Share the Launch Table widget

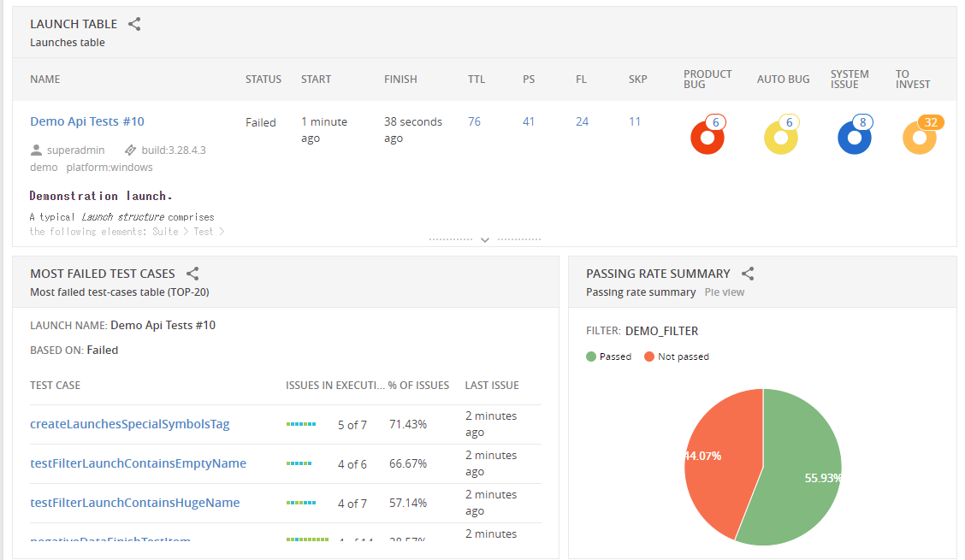(x=134, y=24)
